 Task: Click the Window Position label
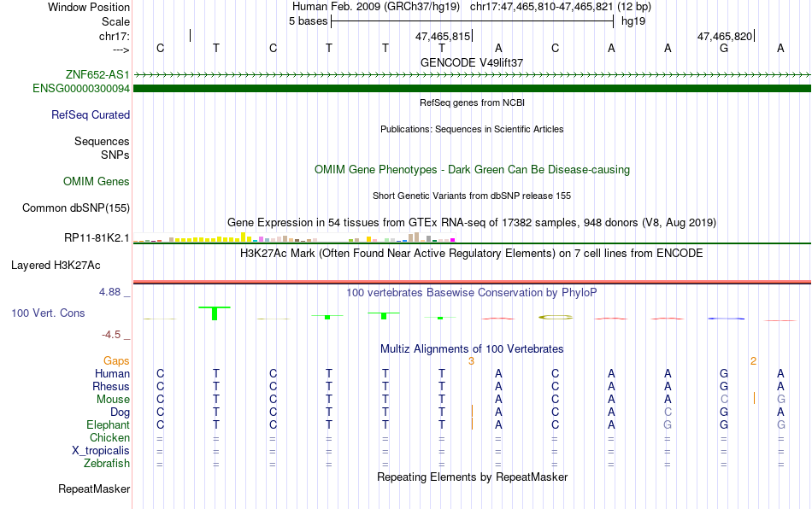(x=89, y=7)
